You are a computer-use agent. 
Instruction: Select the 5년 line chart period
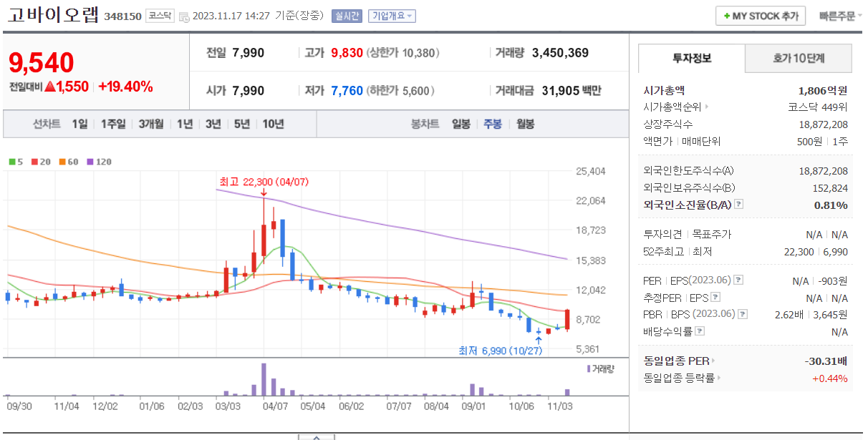(242, 124)
